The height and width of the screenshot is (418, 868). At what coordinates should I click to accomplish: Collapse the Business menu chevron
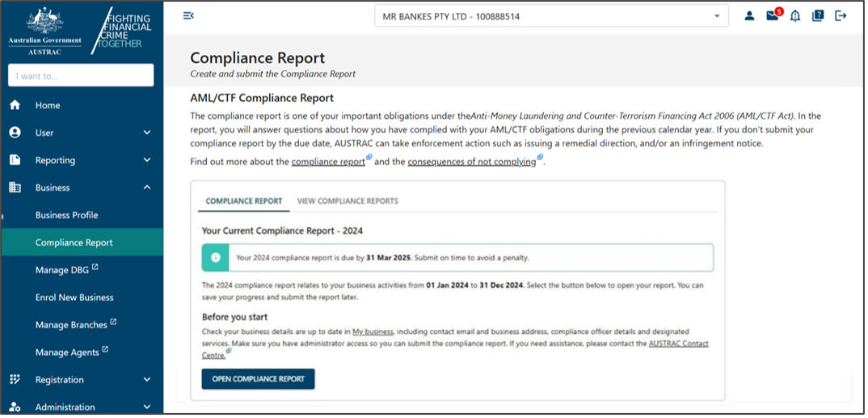pos(147,187)
